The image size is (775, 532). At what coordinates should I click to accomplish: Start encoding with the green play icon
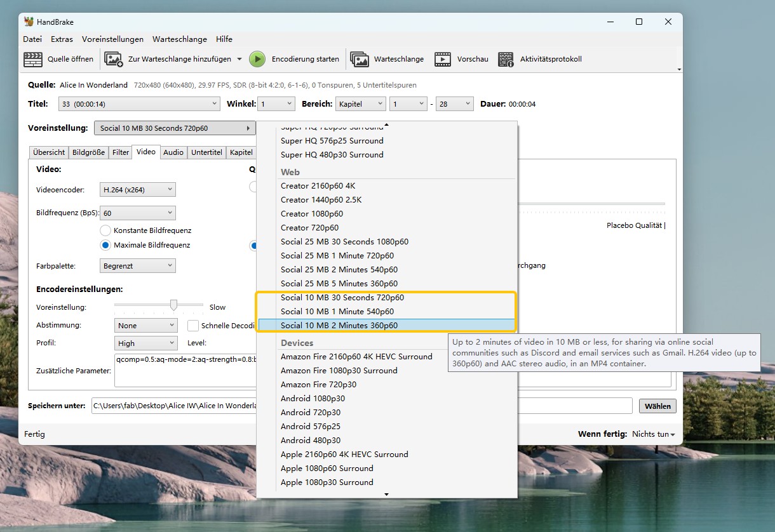(x=257, y=59)
